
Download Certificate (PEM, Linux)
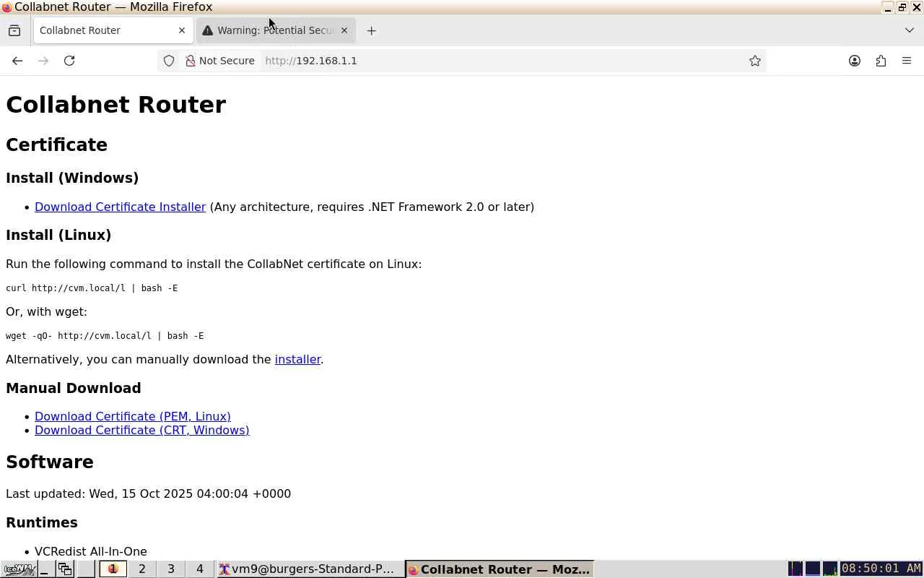(133, 416)
